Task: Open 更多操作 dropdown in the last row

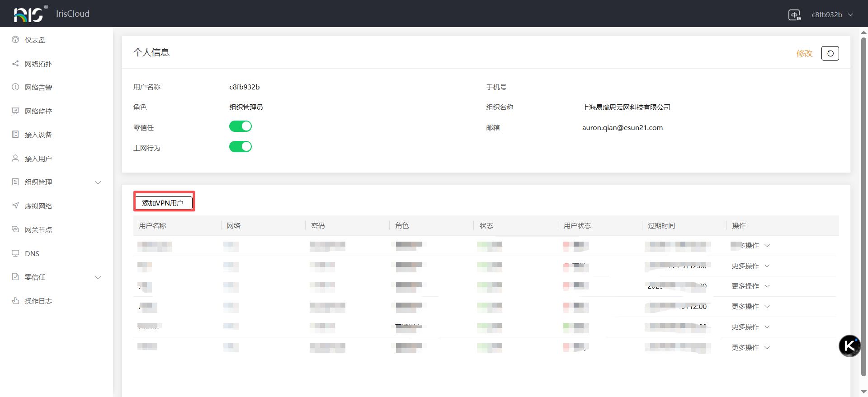Action: click(750, 347)
